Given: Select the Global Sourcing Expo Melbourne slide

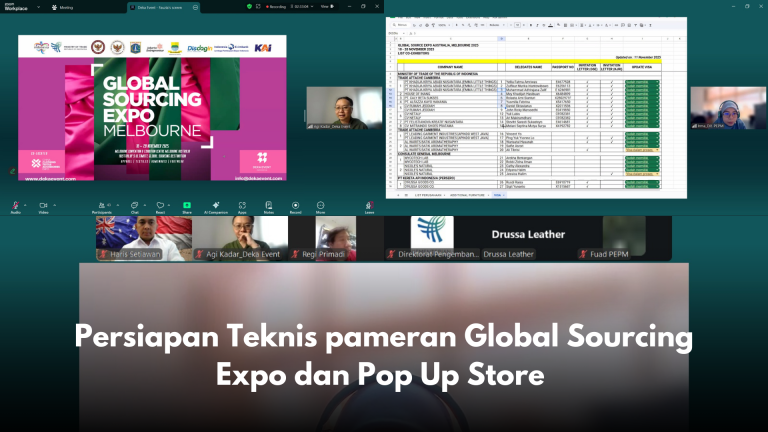Looking at the screenshot, I should click(x=152, y=108).
